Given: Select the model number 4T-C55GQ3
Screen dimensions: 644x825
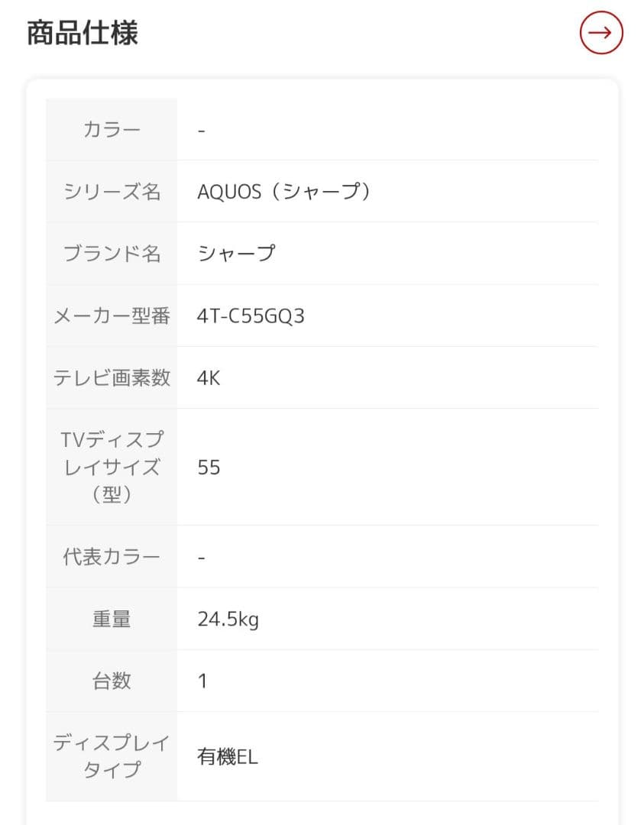Looking at the screenshot, I should tap(251, 315).
